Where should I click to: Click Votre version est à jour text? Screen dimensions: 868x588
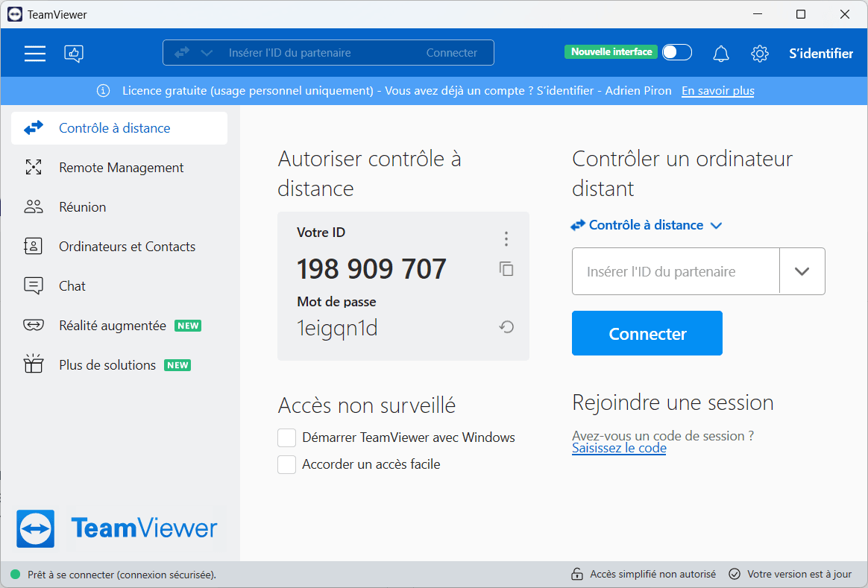point(799,574)
